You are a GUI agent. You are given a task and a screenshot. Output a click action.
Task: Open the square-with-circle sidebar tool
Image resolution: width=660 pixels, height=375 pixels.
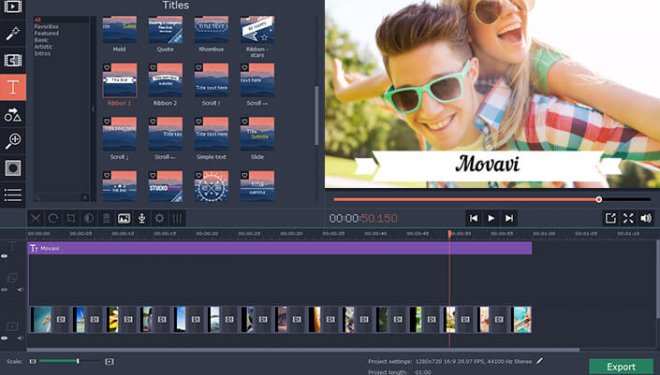coord(13,168)
